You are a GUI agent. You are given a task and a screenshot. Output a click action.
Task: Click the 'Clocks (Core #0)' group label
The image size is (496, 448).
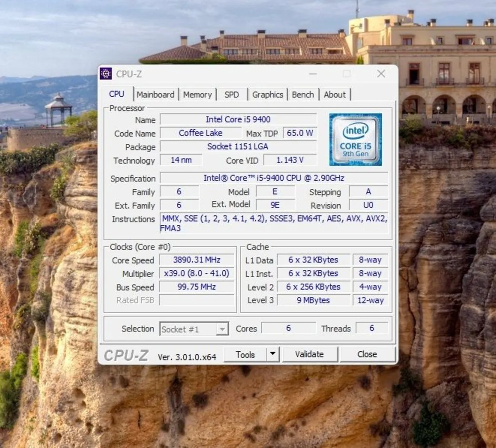140,247
